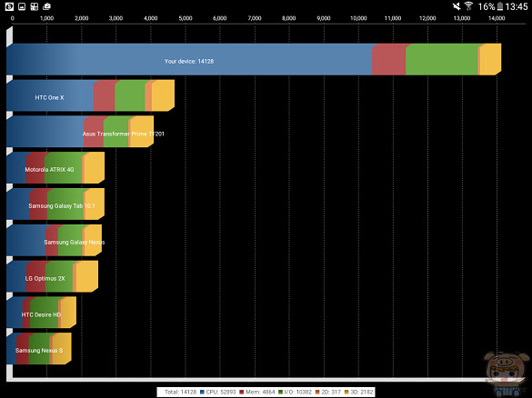Image resolution: width=532 pixels, height=398 pixels.
Task: Select the Your device: 14128 bar
Action: [x=254, y=59]
